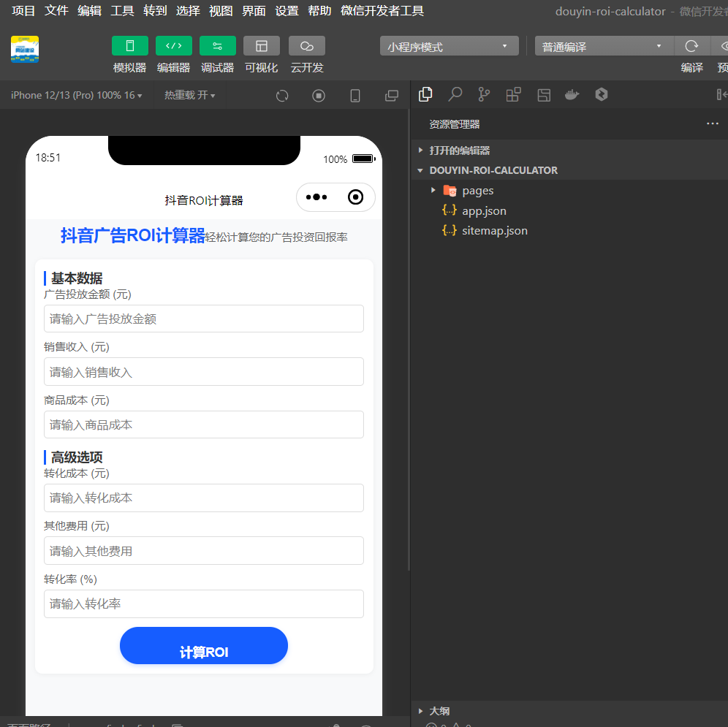Viewport: 728px width, 727px height.
Task: Click the save/layout icon in editor sidebar
Action: click(544, 95)
